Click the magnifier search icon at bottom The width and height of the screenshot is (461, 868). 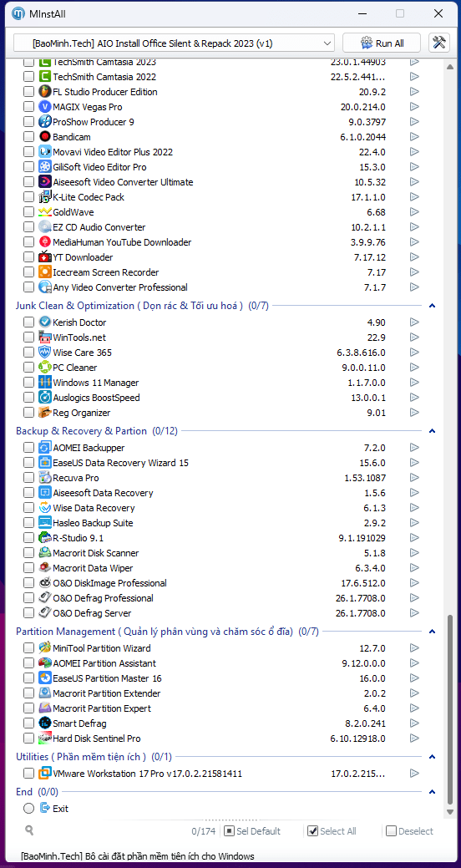click(28, 830)
